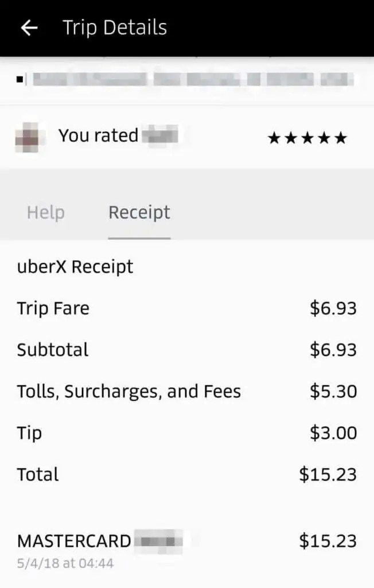The height and width of the screenshot is (588, 374).
Task: Select the third rating star
Action: 307,137
